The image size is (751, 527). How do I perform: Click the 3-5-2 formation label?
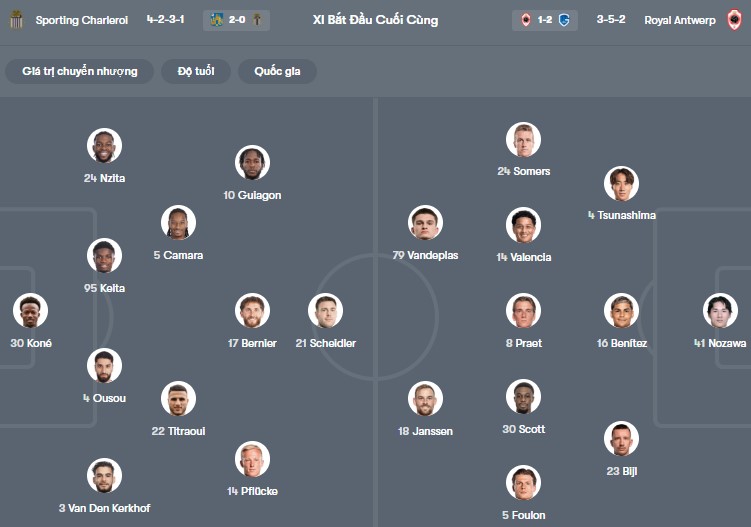613,20
